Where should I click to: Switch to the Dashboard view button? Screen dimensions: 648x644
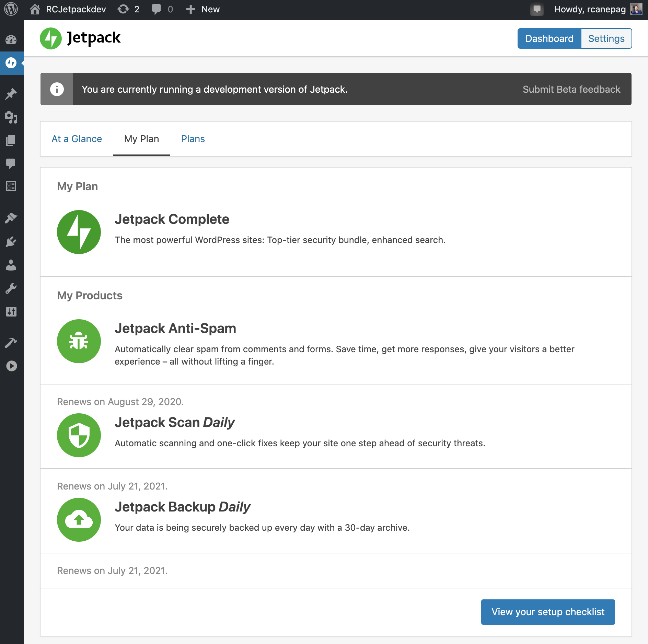pyautogui.click(x=549, y=38)
